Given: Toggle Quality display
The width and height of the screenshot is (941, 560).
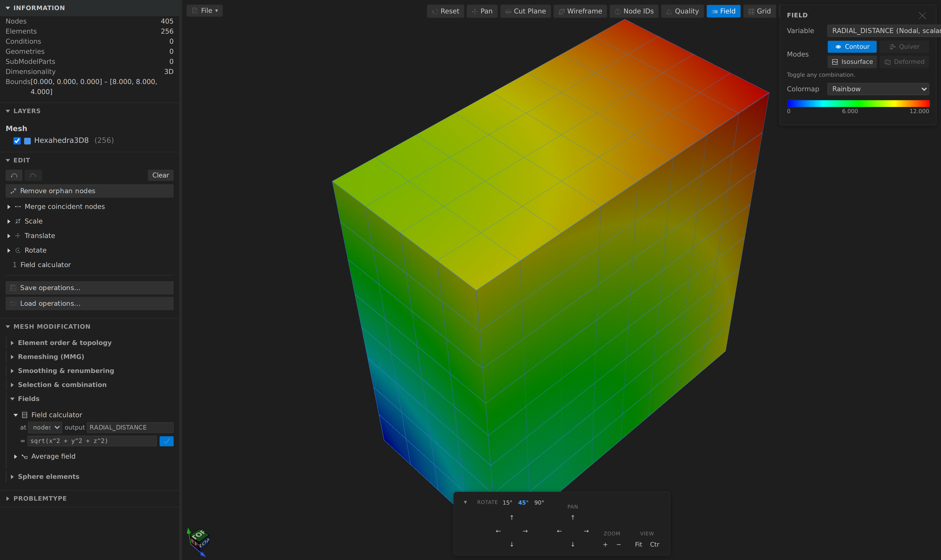Looking at the screenshot, I should pos(682,11).
